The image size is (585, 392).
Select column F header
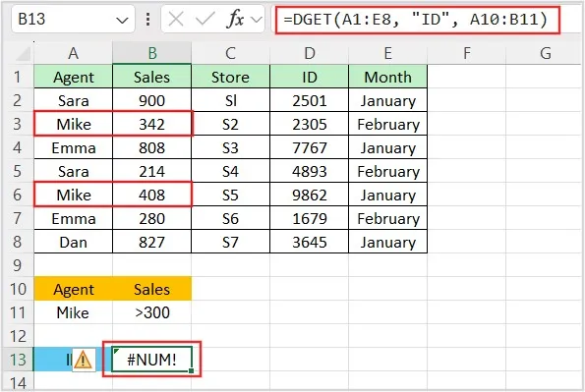467,53
